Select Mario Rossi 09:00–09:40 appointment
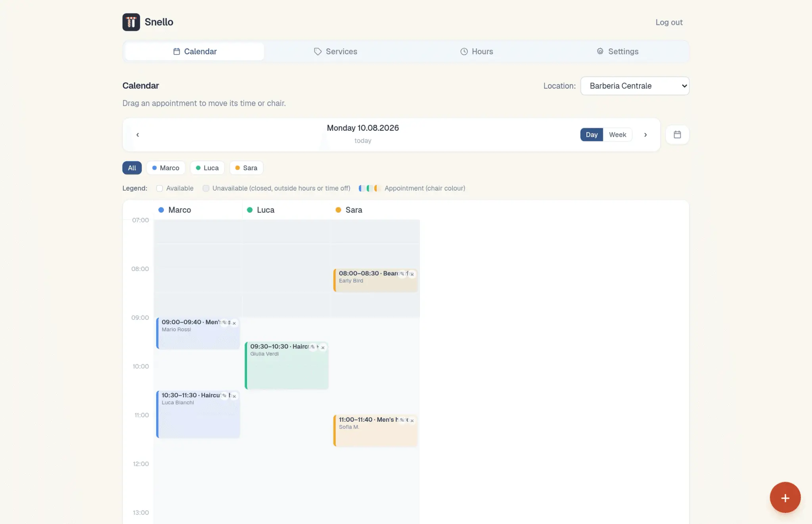The height and width of the screenshot is (524, 812). point(198,333)
